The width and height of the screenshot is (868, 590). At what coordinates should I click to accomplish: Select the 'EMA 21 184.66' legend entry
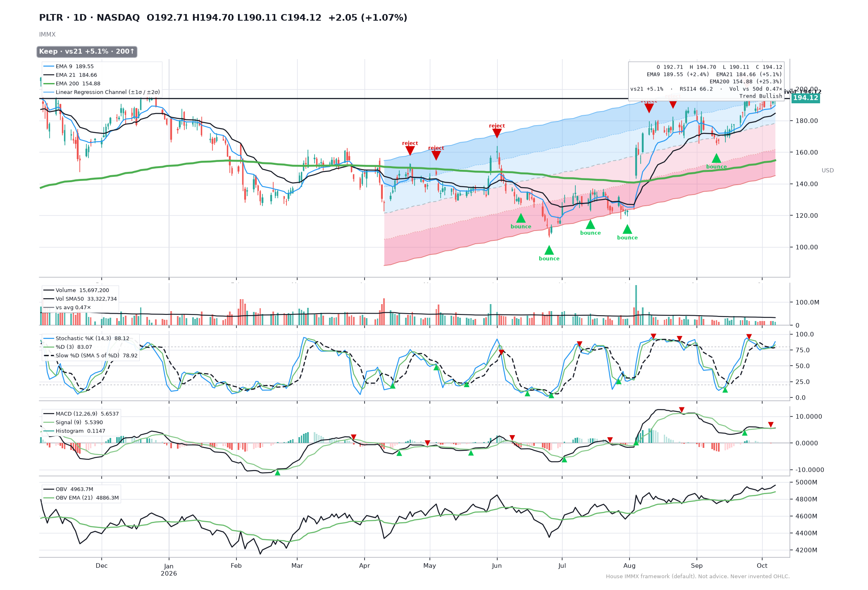pos(70,75)
